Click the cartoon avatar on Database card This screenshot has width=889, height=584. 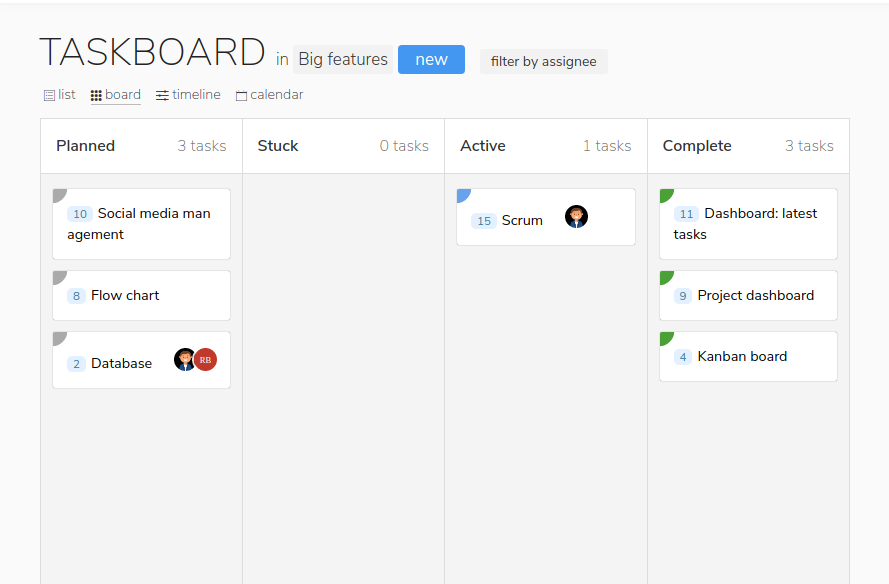click(184, 359)
